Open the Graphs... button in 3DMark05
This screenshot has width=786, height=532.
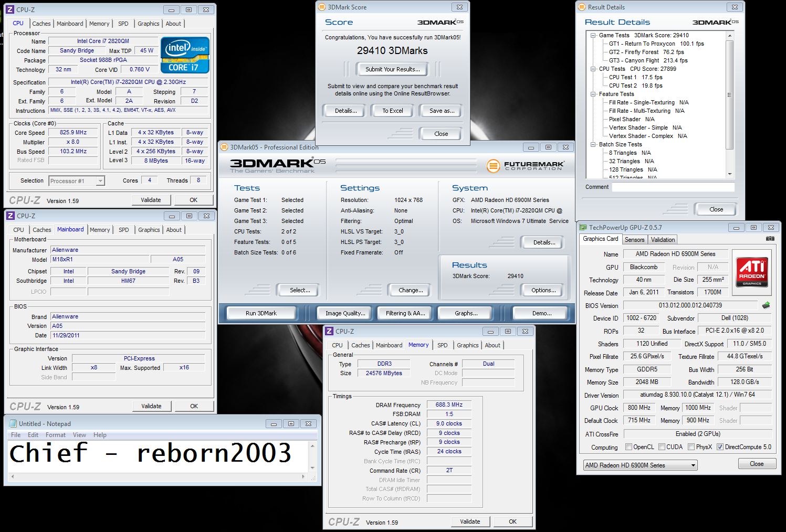(x=466, y=313)
